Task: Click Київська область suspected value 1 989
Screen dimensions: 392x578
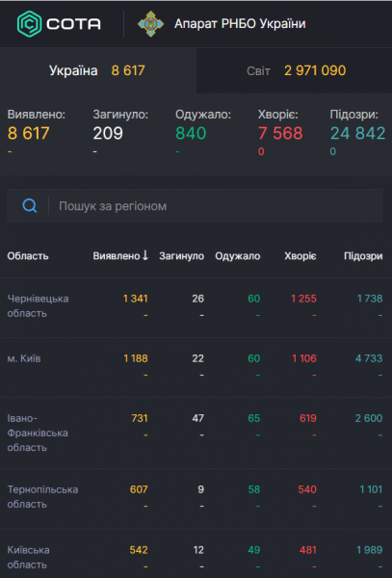Action: click(370, 550)
